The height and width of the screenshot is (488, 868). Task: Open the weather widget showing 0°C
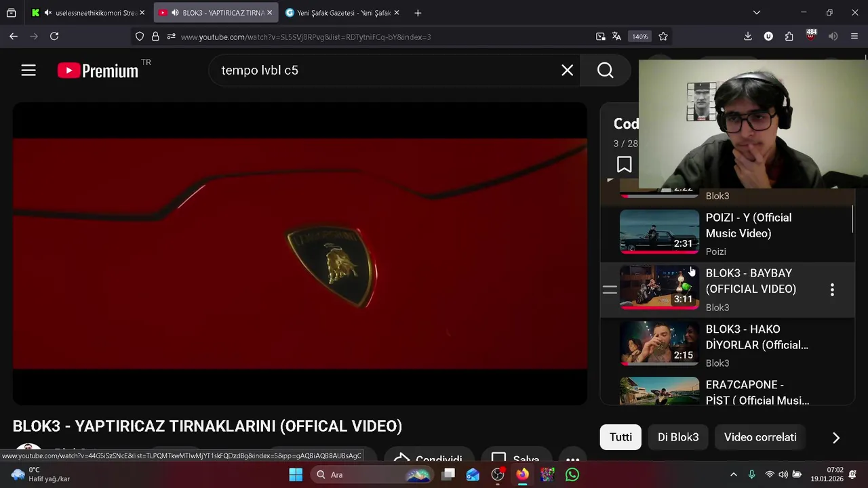point(42,474)
